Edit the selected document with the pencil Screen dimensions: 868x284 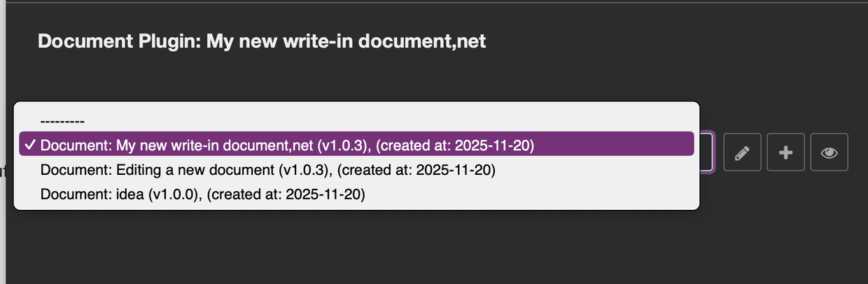click(x=743, y=152)
